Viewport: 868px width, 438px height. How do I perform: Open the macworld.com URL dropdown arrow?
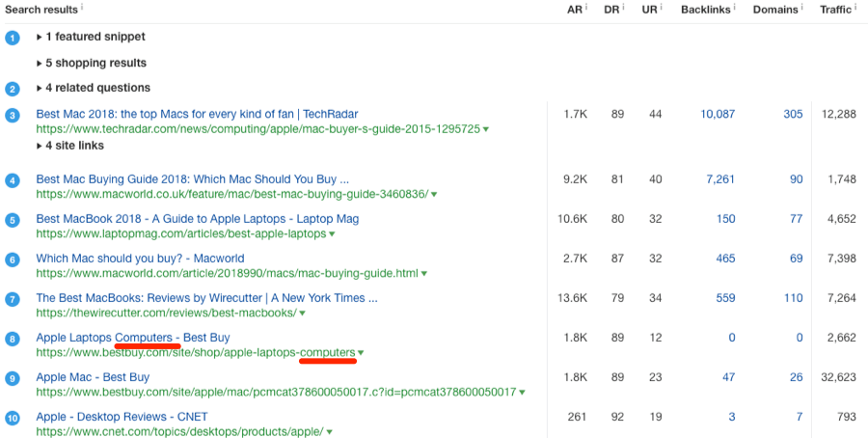424,274
